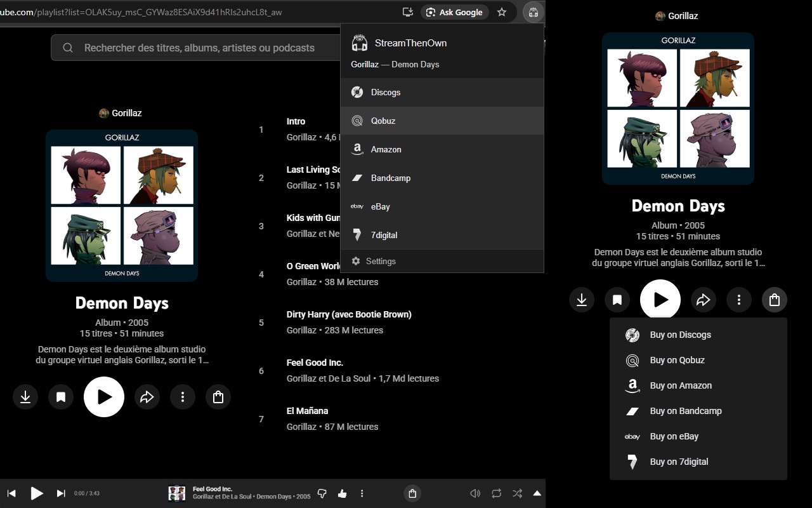The image size is (812, 508).
Task: Select Amazon in StreamThenOwn popup
Action: coord(442,149)
